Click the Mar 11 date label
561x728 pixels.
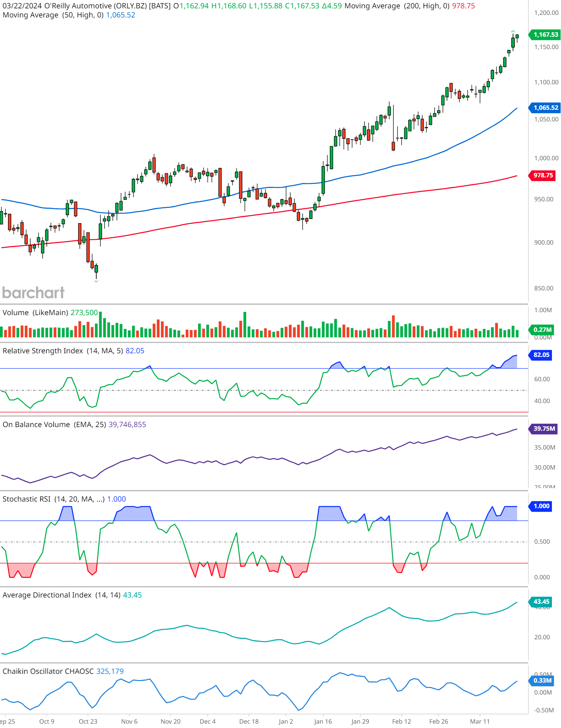[480, 721]
